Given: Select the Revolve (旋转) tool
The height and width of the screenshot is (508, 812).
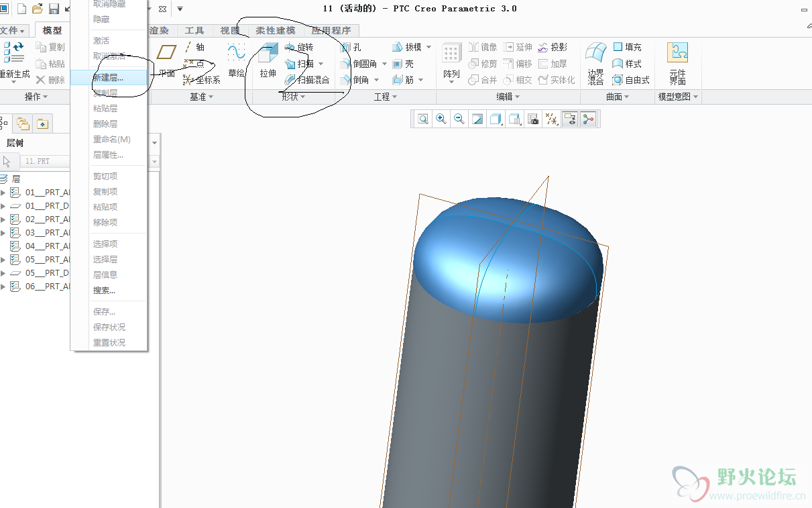Looking at the screenshot, I should (299, 48).
